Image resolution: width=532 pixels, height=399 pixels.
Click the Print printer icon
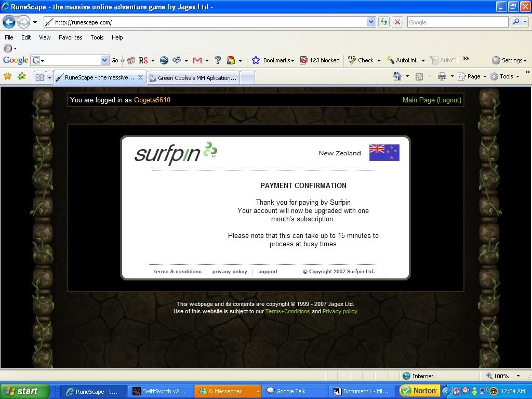[442, 76]
